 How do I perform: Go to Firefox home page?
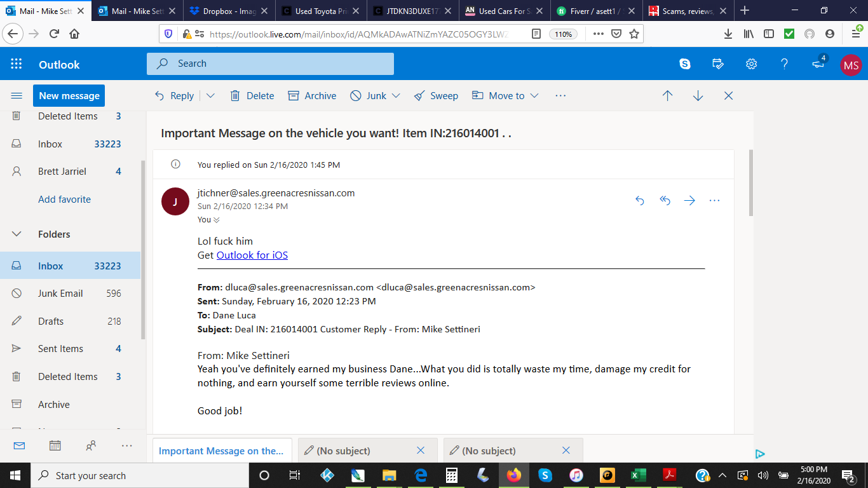pos(74,34)
